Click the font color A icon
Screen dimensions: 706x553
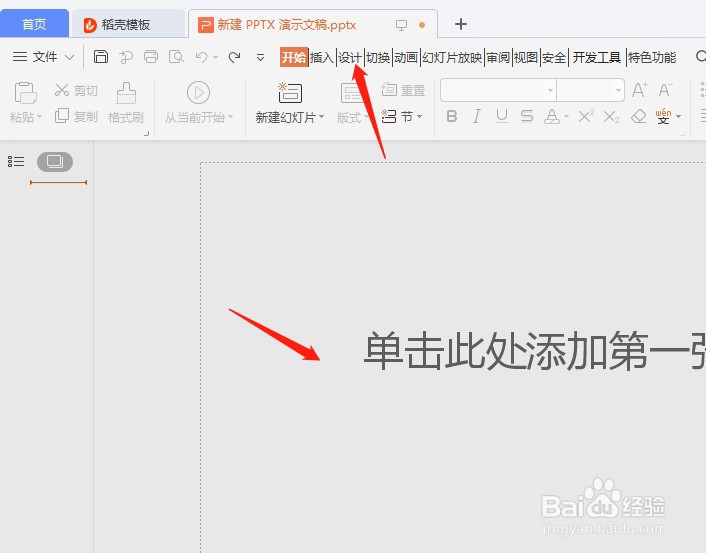coord(552,116)
